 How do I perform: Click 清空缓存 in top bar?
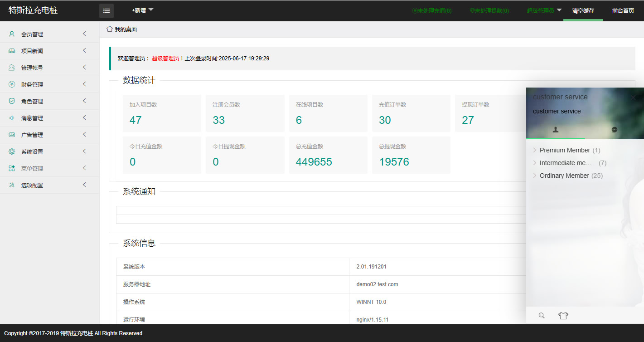coord(583,10)
